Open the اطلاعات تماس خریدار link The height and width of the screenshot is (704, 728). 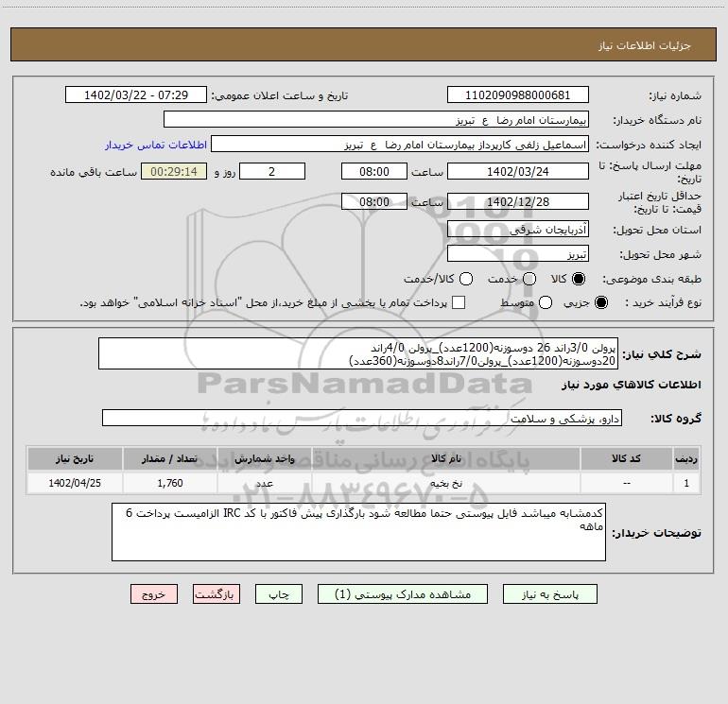[156, 145]
